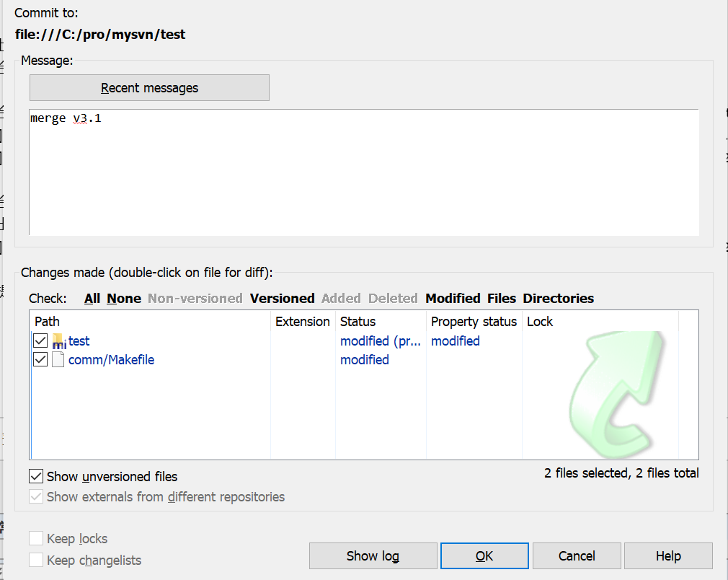Check only Files in the list
This screenshot has width=728, height=580.
(x=502, y=299)
